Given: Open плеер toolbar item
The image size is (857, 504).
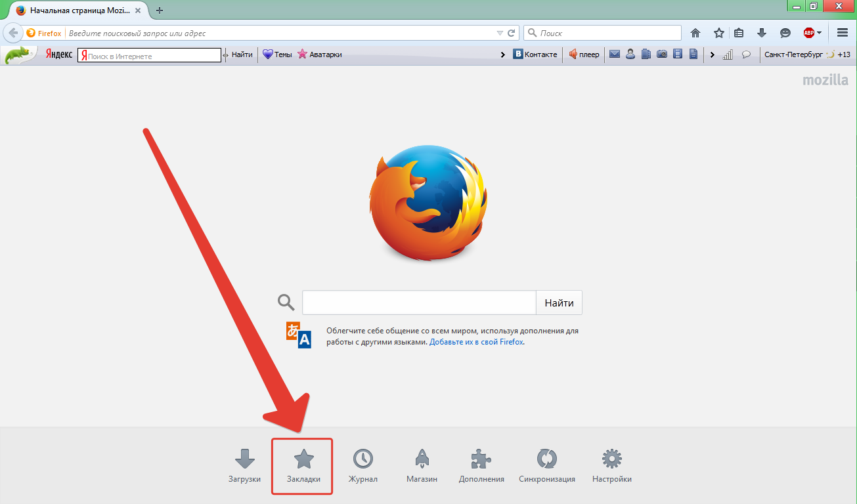Looking at the screenshot, I should [584, 54].
